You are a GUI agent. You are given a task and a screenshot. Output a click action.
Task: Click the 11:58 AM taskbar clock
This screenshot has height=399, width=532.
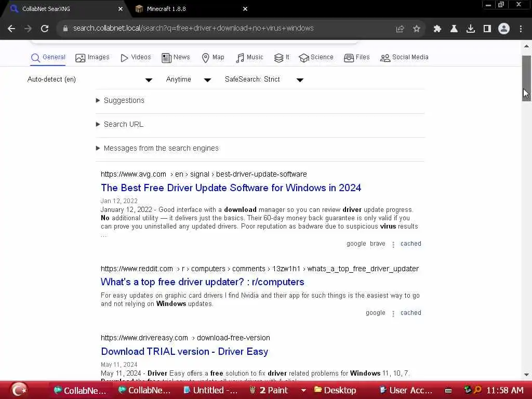pyautogui.click(x=505, y=391)
